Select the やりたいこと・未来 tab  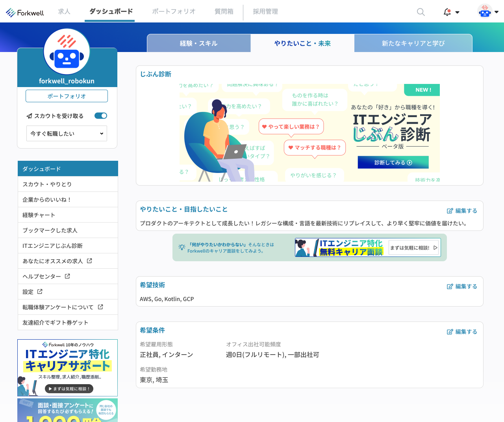[x=302, y=43]
